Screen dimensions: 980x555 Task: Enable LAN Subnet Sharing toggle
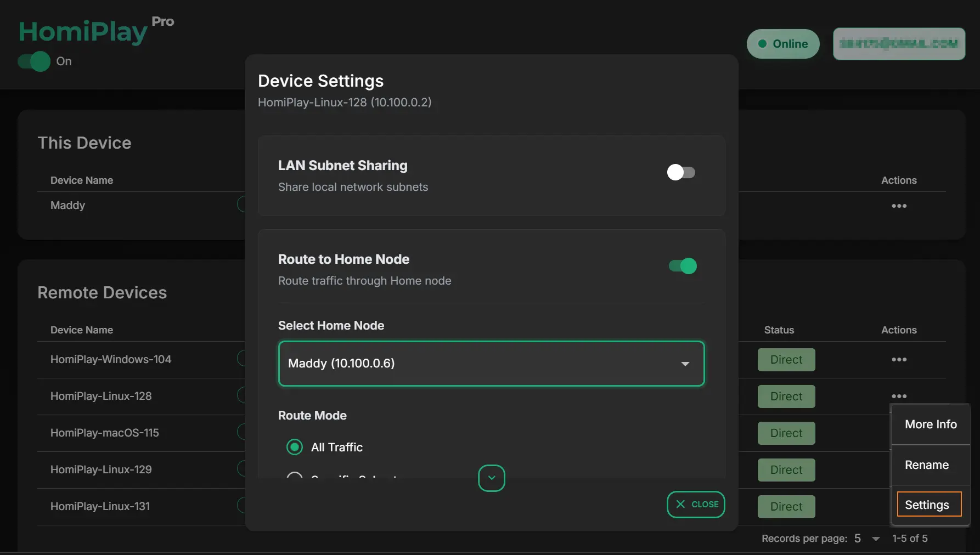coord(681,173)
